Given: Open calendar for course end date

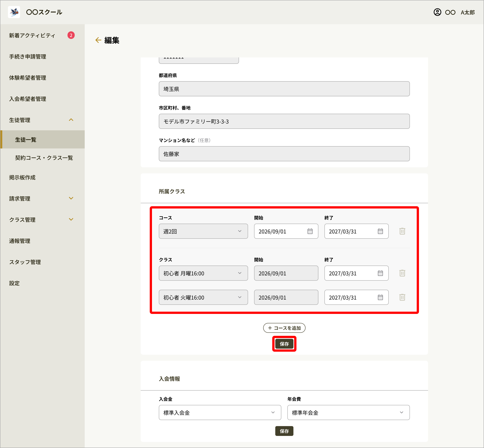Looking at the screenshot, I should 380,231.
